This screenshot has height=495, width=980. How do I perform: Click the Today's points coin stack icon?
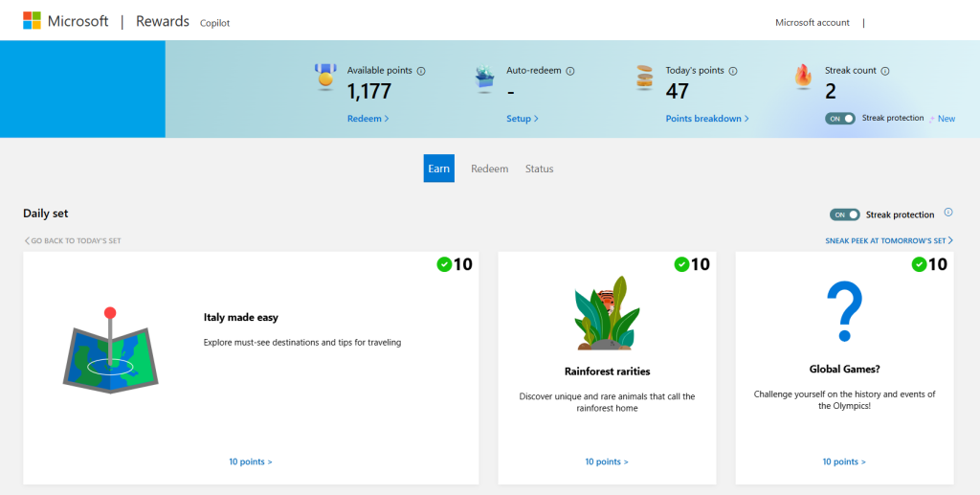pos(644,78)
